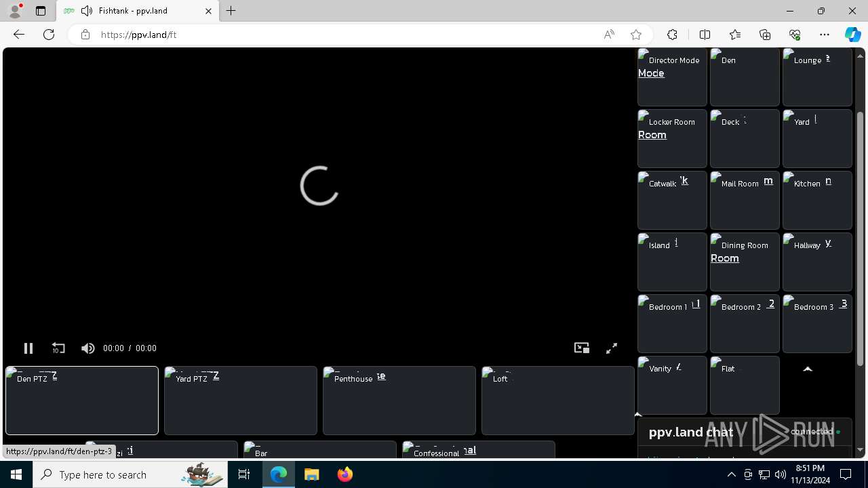Image resolution: width=868 pixels, height=488 pixels.
Task: Select the Flat camera
Action: 745,385
